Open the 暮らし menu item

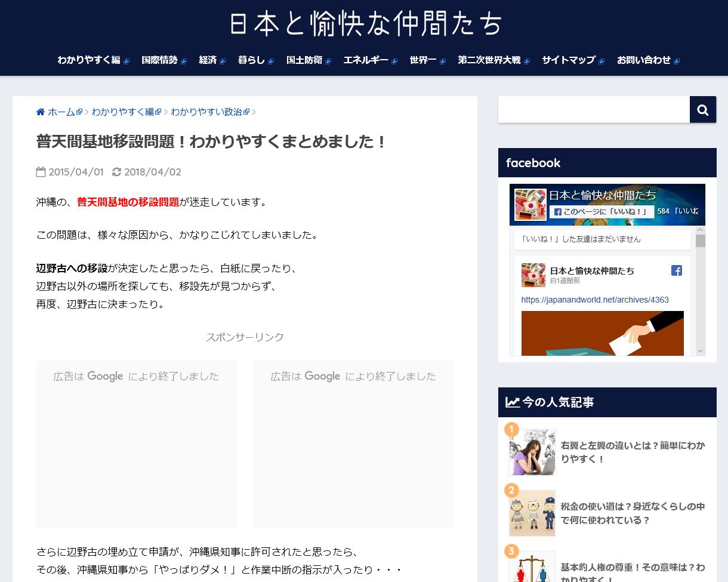pos(255,60)
